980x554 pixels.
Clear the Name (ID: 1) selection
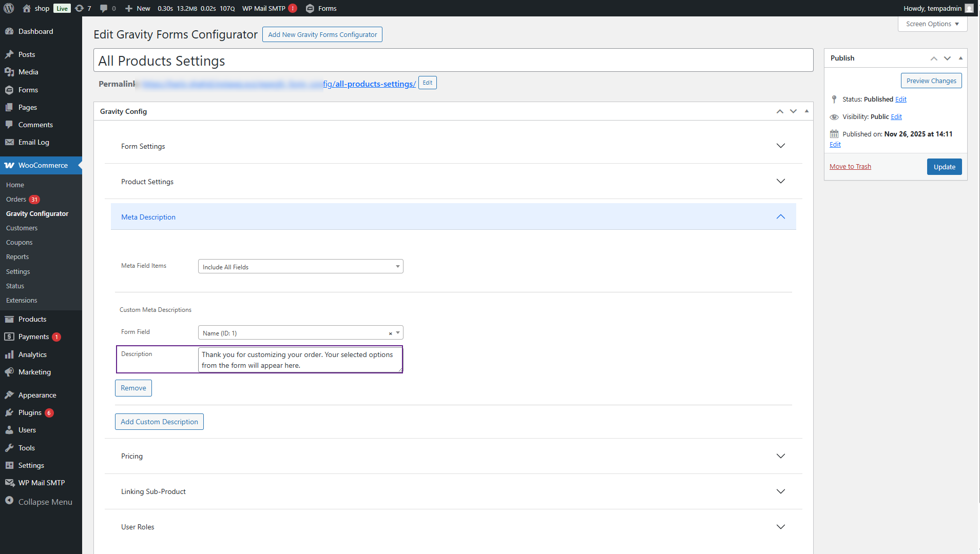[390, 333]
